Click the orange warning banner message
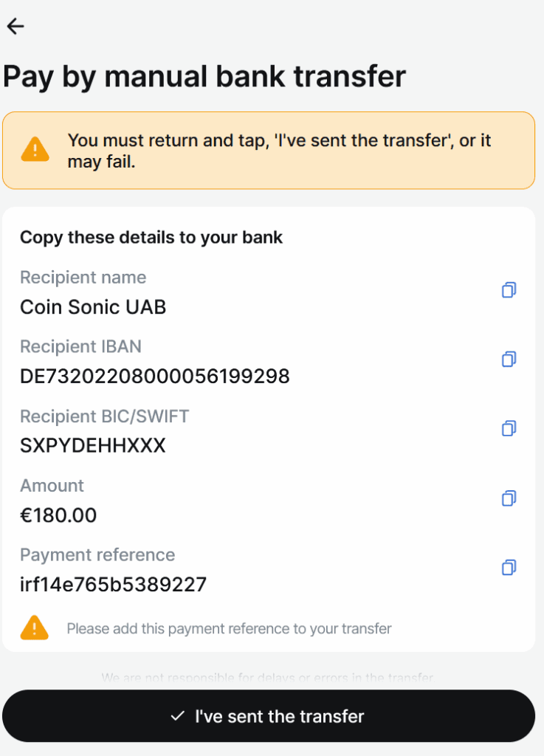Image resolution: width=544 pixels, height=756 pixels. click(x=280, y=151)
